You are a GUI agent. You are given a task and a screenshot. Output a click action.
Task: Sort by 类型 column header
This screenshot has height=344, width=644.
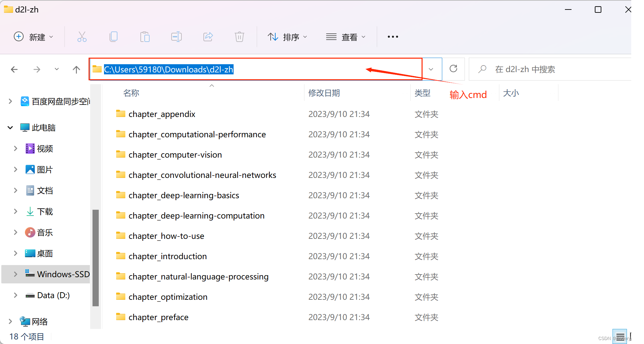click(x=423, y=93)
